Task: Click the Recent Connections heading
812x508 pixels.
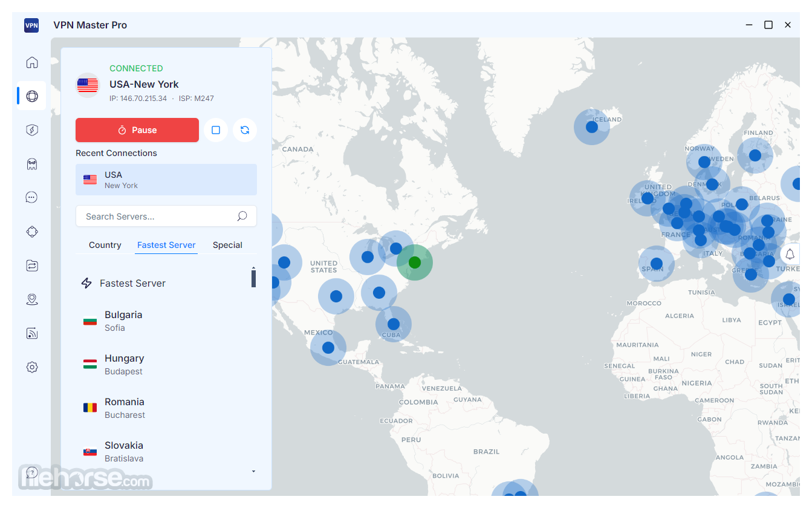Action: pos(116,153)
